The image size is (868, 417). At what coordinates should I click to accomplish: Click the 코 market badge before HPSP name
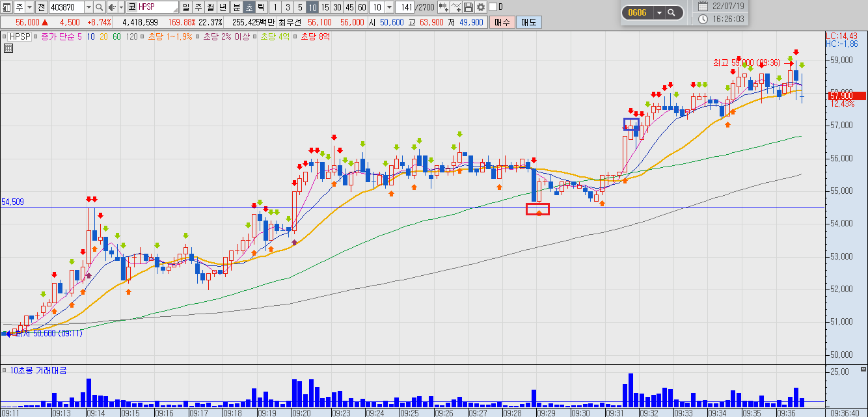point(131,7)
